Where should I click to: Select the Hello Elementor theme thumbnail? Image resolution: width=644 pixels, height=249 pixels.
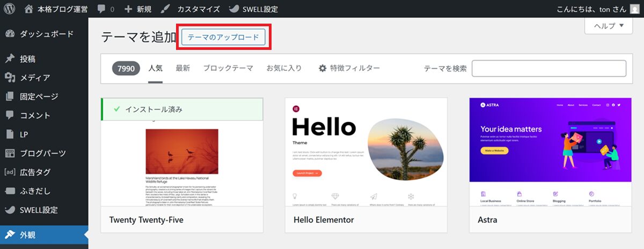366,152
